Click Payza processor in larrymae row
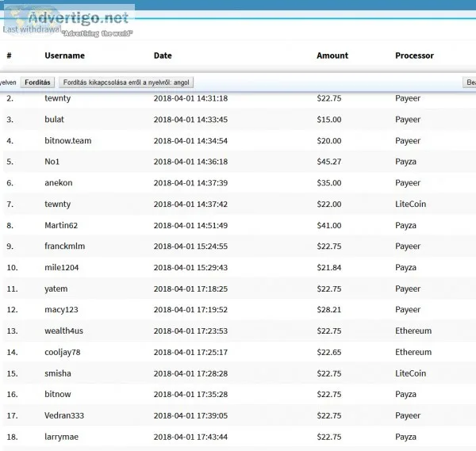Viewport: 476px width, 451px height. pyautogui.click(x=405, y=437)
